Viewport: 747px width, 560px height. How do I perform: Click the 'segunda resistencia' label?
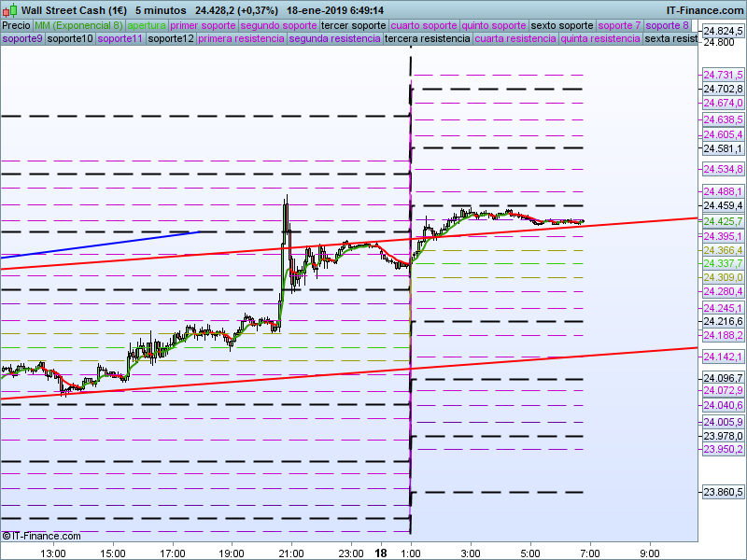click(334, 38)
